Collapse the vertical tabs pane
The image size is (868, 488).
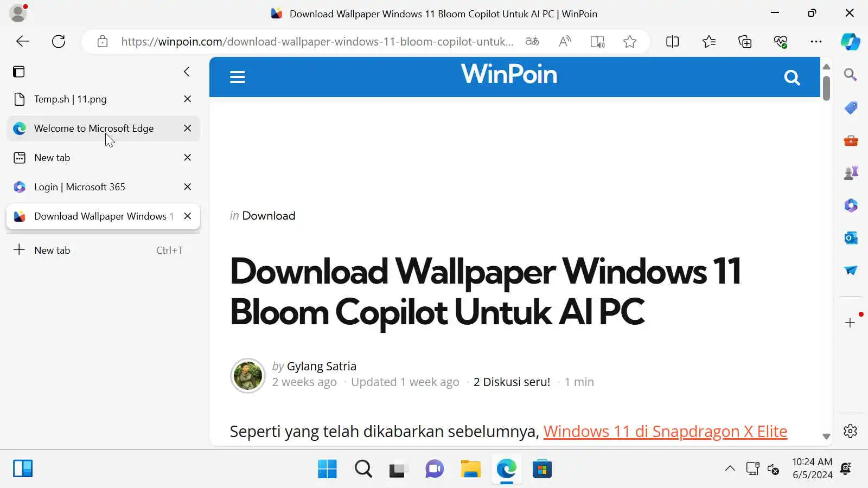coord(187,72)
